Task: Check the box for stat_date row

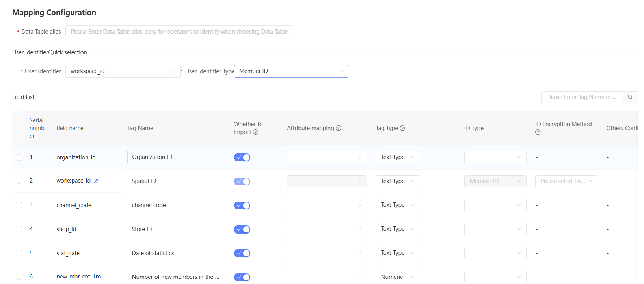Action: [19, 253]
